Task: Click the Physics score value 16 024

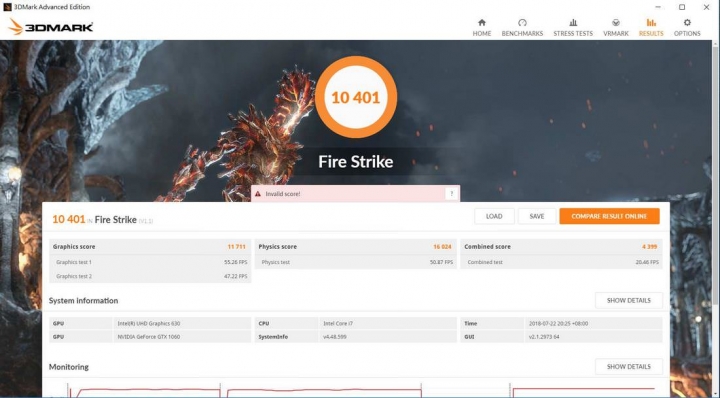Action: pyautogui.click(x=442, y=247)
